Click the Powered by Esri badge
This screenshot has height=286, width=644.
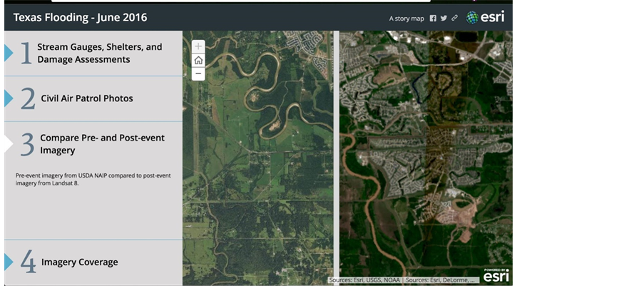click(496, 275)
